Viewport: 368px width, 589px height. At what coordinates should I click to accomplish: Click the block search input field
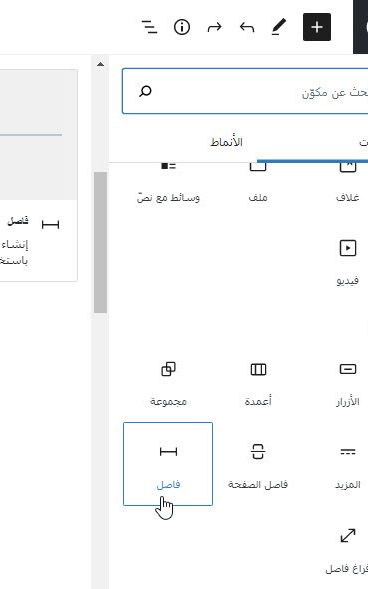tap(245, 91)
